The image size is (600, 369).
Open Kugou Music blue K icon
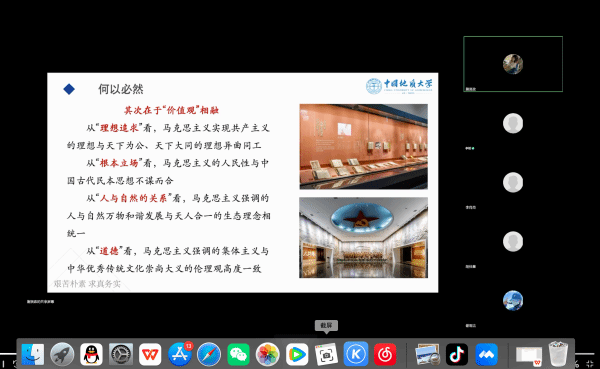pyautogui.click(x=356, y=354)
